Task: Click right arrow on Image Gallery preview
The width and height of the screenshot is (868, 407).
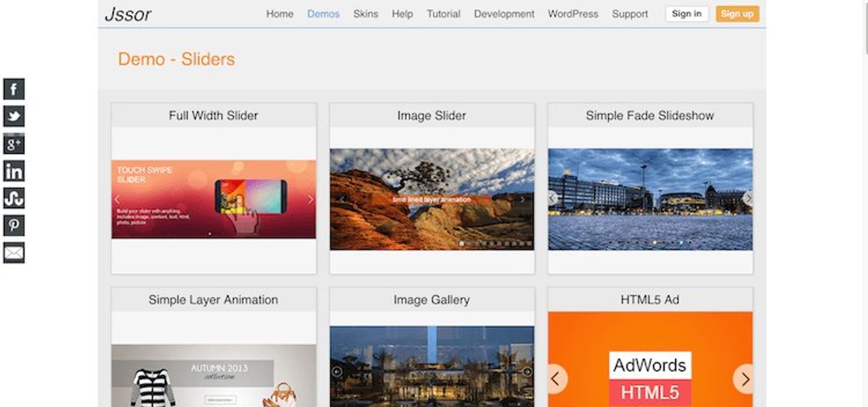Action: pos(527,372)
